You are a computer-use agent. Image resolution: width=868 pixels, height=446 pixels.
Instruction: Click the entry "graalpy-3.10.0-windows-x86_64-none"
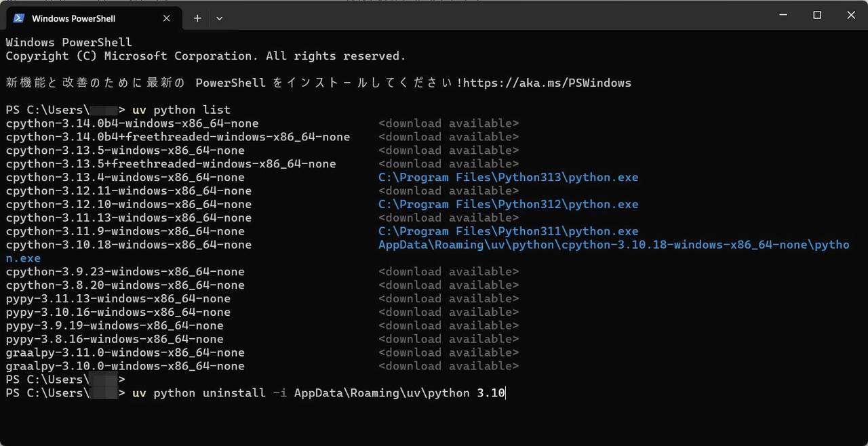125,366
